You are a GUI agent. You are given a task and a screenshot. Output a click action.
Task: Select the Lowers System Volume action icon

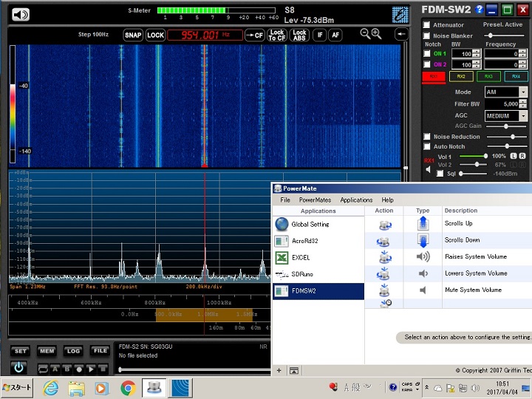(x=383, y=273)
